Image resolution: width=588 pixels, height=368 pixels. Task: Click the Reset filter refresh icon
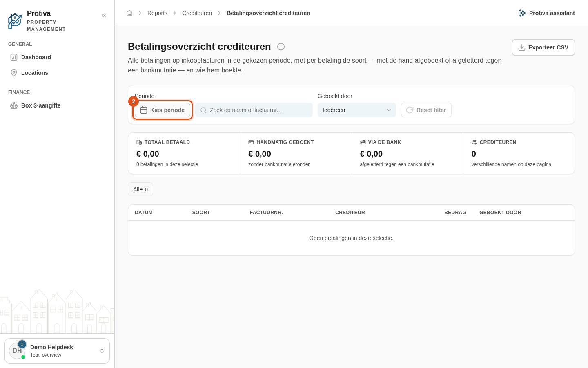click(410, 110)
